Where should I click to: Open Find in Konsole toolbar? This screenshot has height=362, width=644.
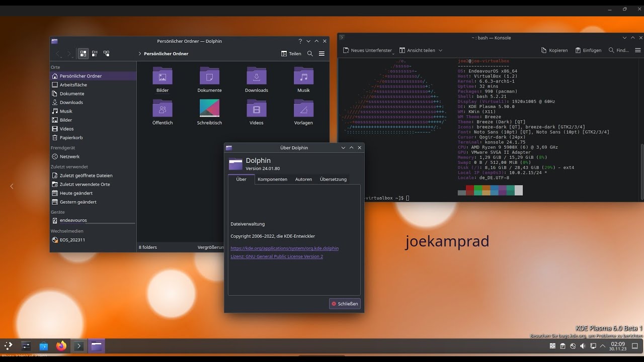619,50
